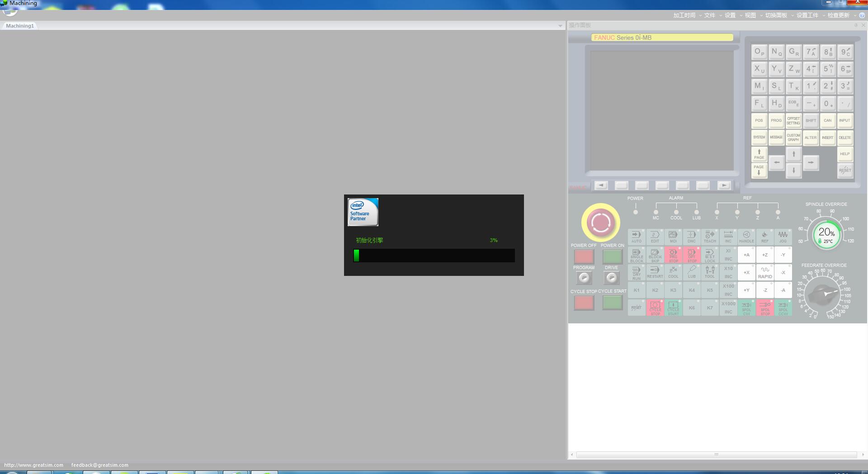Viewport: 868px width, 474px height.
Task: Click the K1 custom key
Action: (x=636, y=290)
